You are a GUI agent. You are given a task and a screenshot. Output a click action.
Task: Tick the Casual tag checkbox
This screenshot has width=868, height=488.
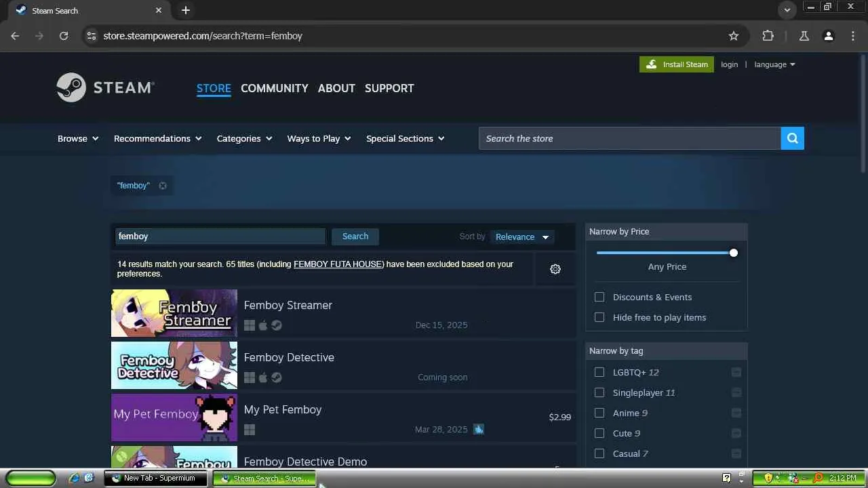pyautogui.click(x=599, y=453)
